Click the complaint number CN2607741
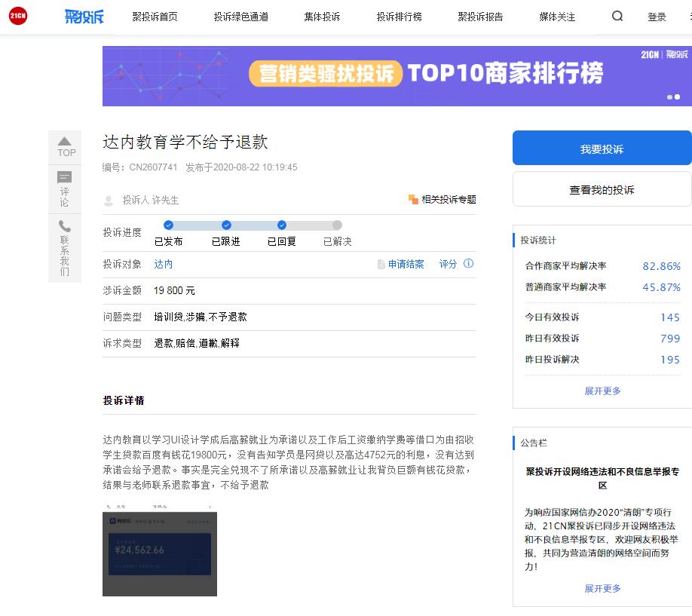This screenshot has width=692, height=616. coord(153,167)
